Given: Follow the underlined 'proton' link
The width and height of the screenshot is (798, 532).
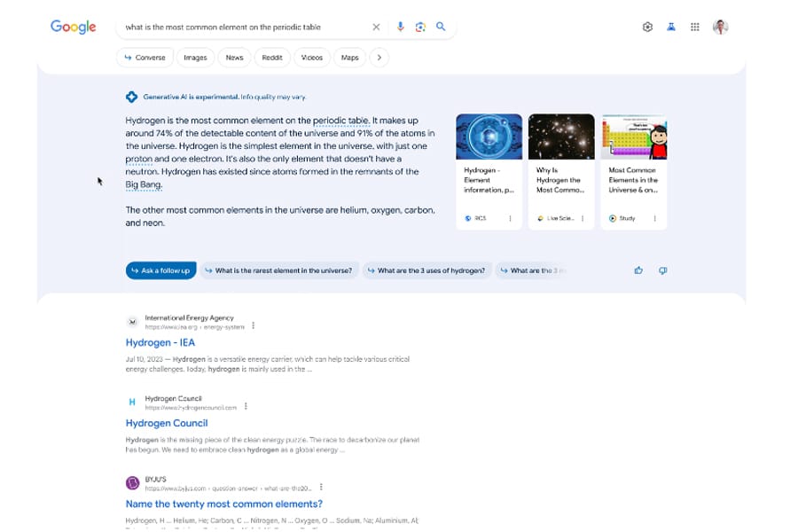Looking at the screenshot, I should tap(139, 159).
